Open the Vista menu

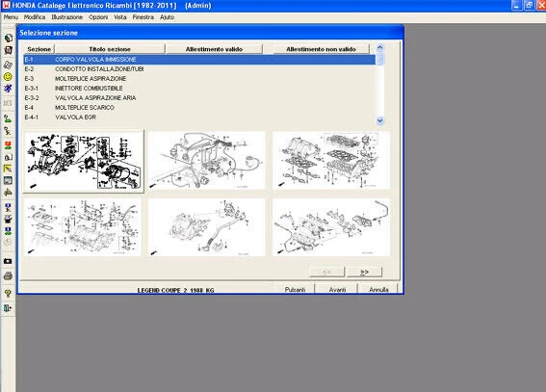[120, 17]
